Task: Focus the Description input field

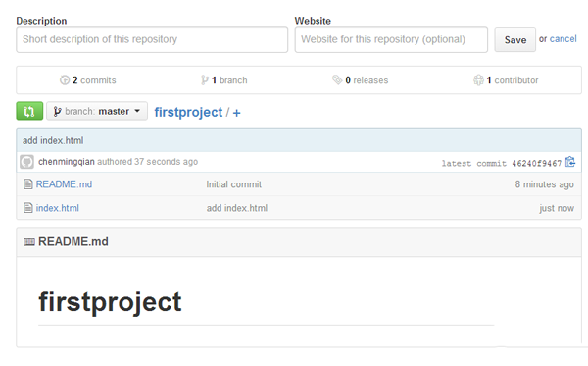Action: 152,39
